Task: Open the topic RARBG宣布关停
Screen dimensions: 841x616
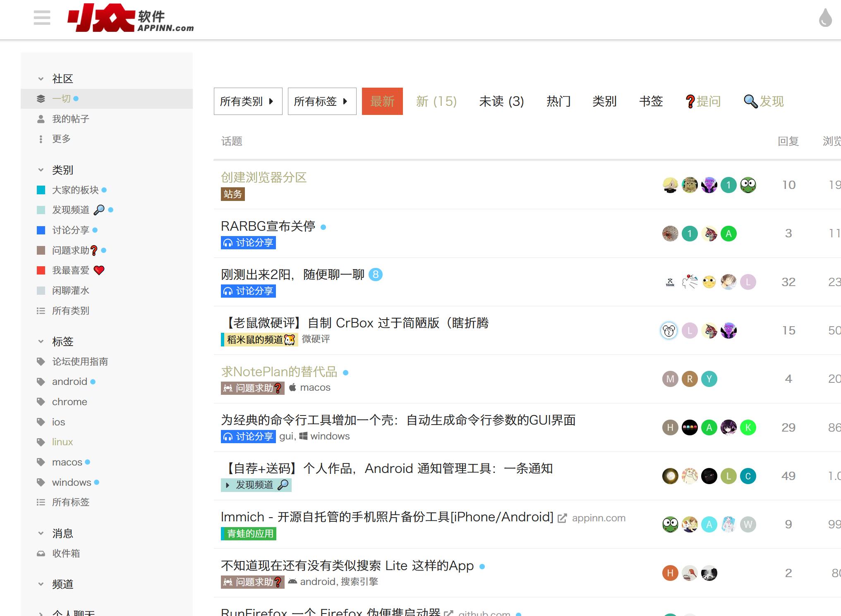Action: point(268,226)
